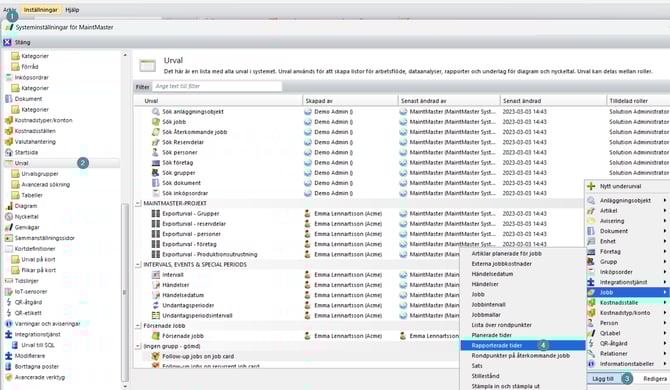Click the filter text input field
Image resolution: width=670 pixels, height=390 pixels.
tap(217, 86)
